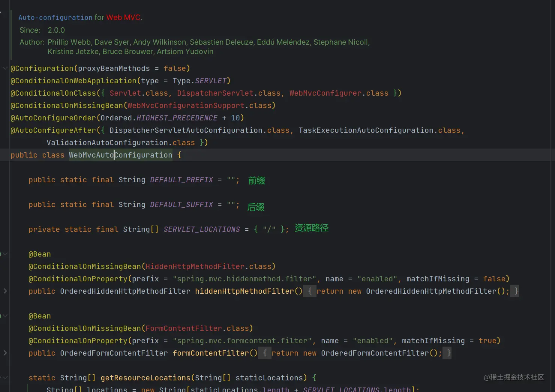This screenshot has width=555, height=392.
Task: Click the DEFAULT_SUFFIX constant
Action: pyautogui.click(x=181, y=204)
